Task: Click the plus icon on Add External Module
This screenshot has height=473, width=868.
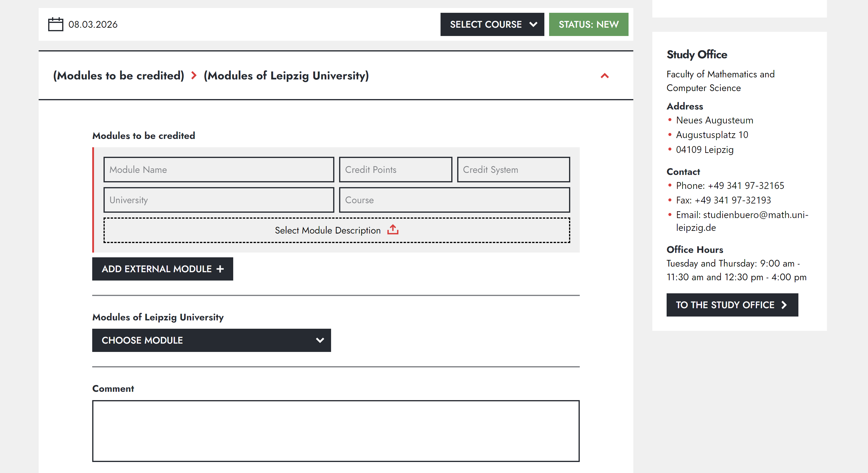Action: (220, 269)
